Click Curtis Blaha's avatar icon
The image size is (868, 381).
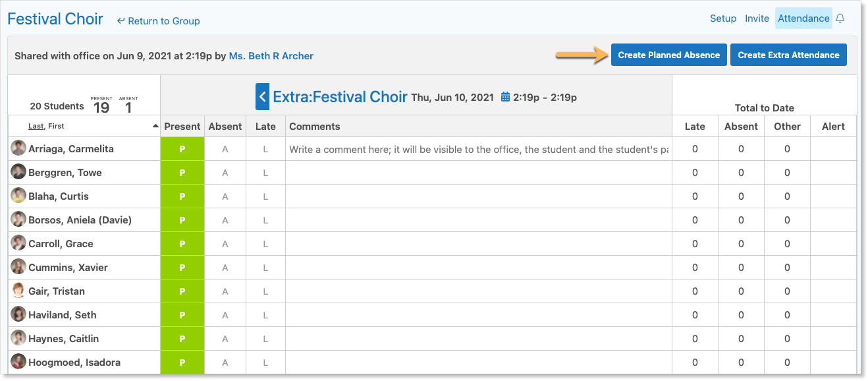(x=18, y=196)
